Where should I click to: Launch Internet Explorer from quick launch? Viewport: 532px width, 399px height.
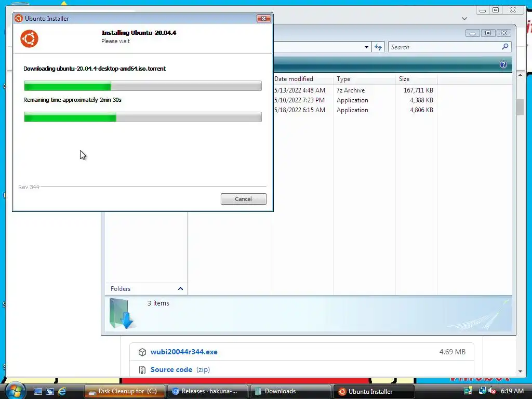pyautogui.click(x=62, y=391)
